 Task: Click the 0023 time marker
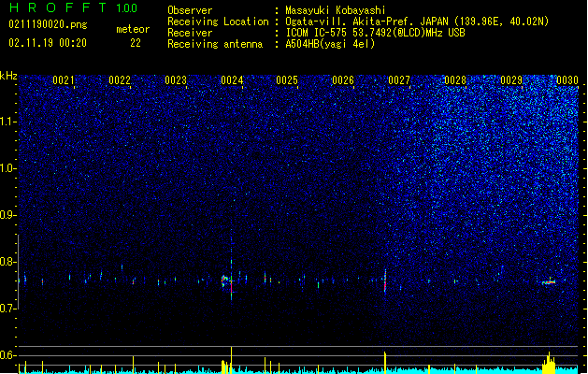[176, 80]
